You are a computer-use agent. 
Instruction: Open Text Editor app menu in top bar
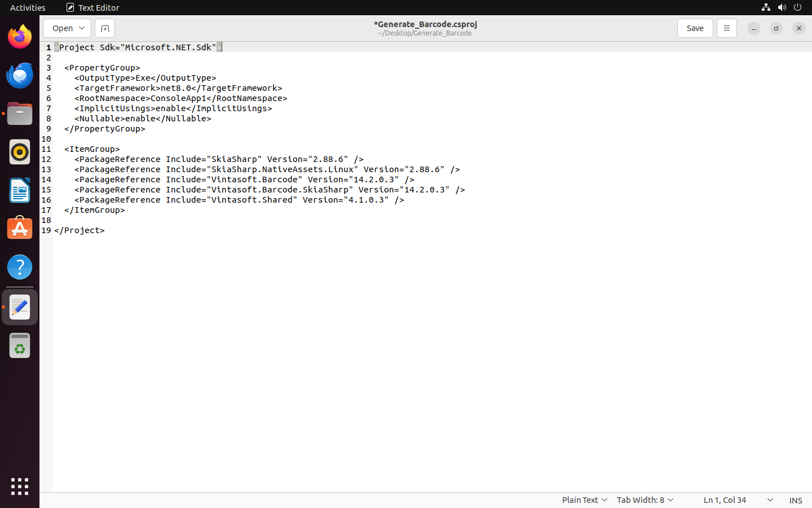click(93, 7)
